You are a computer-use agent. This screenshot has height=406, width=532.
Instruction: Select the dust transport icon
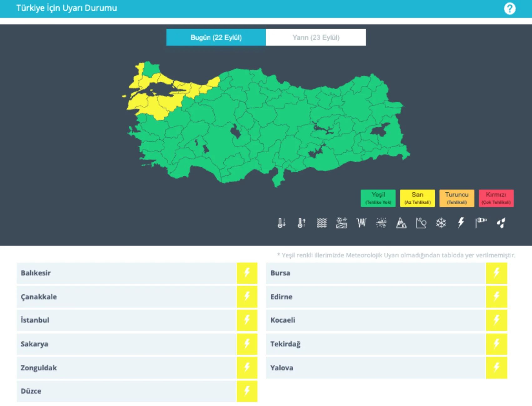click(x=381, y=223)
